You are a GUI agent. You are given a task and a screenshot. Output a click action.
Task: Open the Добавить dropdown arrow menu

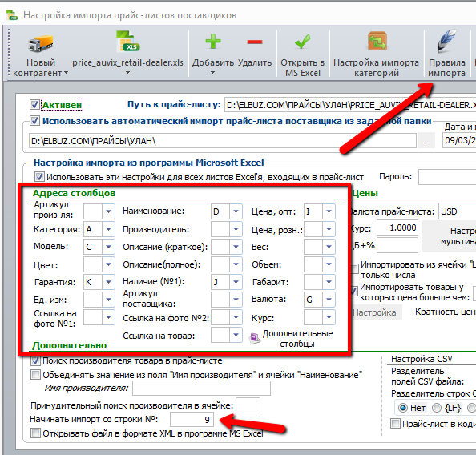pyautogui.click(x=213, y=73)
